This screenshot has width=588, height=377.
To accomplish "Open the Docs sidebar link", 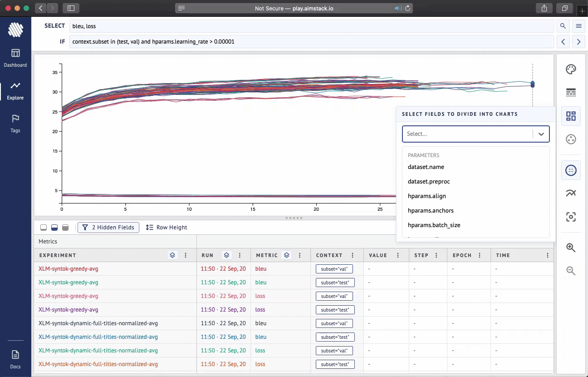I will click(15, 359).
